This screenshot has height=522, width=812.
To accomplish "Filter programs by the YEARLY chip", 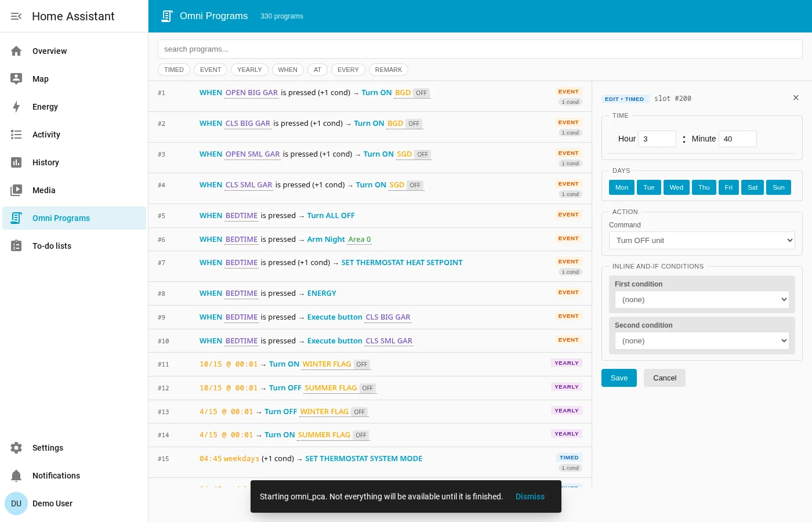I will [x=249, y=70].
